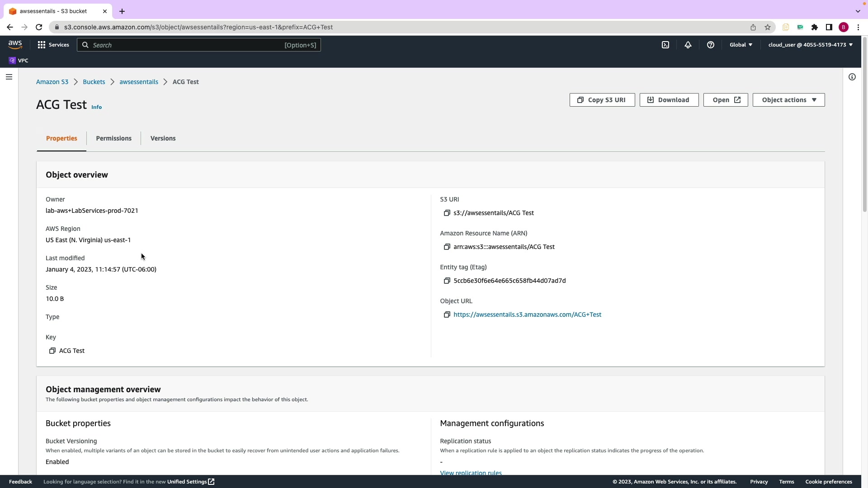Open the AWS CloudShell icon
Image resolution: width=868 pixels, height=488 pixels.
(665, 45)
